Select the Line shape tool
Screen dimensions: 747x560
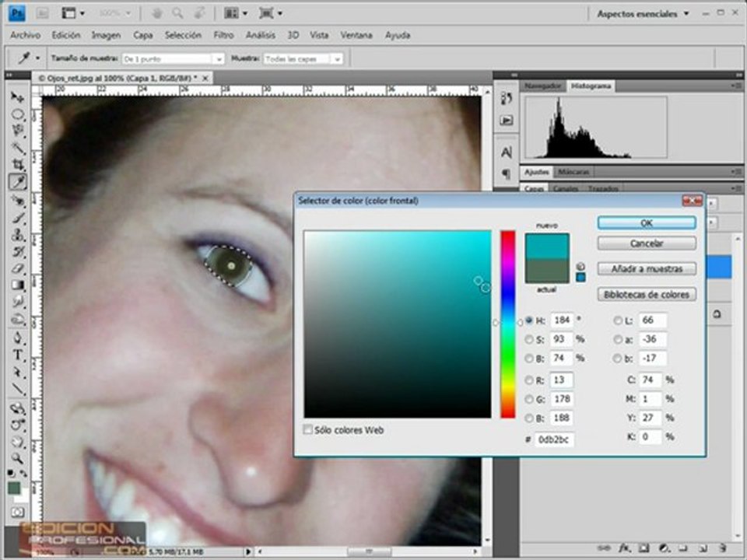(x=18, y=389)
